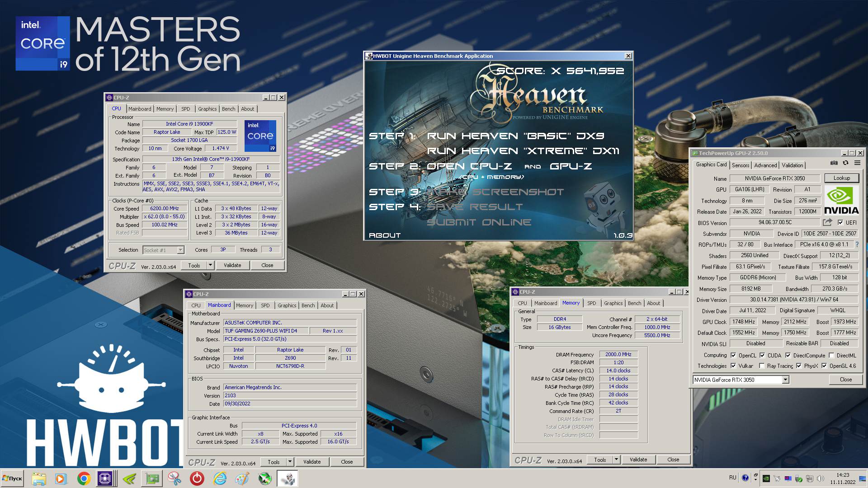Click the blue help icon in the taskbar
Image resolution: width=868 pixels, height=488 pixels.
point(745,478)
